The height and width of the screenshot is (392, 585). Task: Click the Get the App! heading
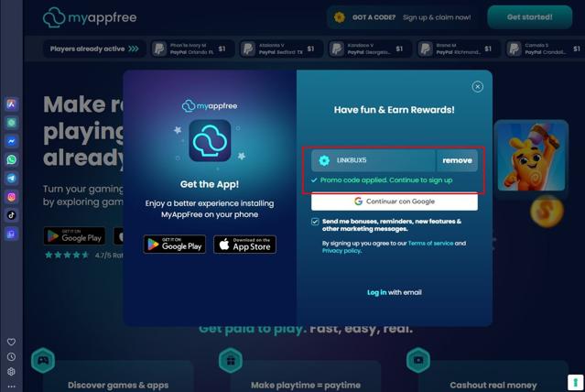(210, 184)
